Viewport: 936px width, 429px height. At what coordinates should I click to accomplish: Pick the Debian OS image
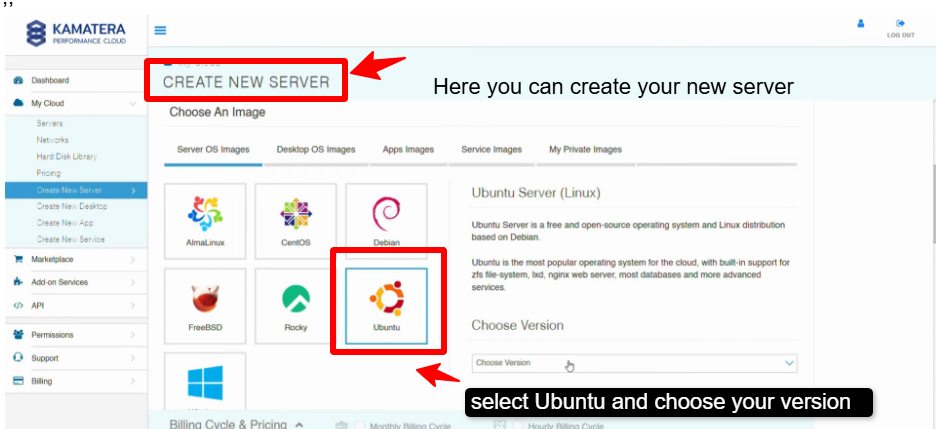(x=386, y=222)
